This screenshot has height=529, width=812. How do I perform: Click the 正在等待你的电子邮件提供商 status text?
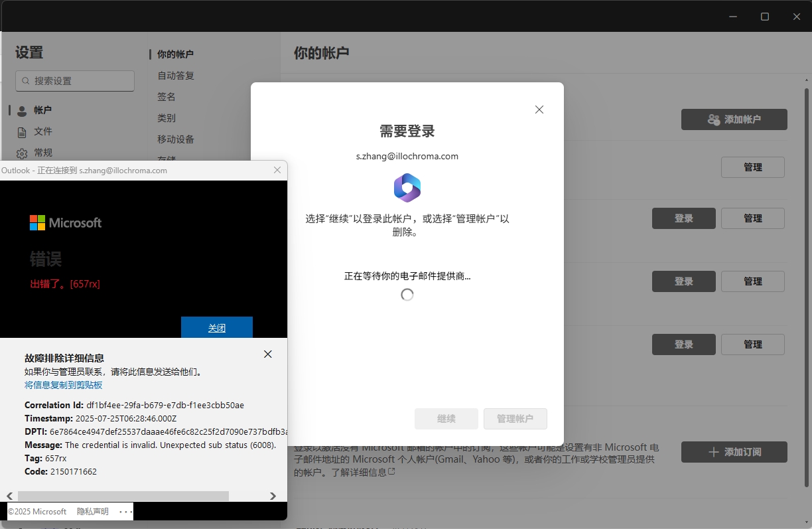[407, 276]
